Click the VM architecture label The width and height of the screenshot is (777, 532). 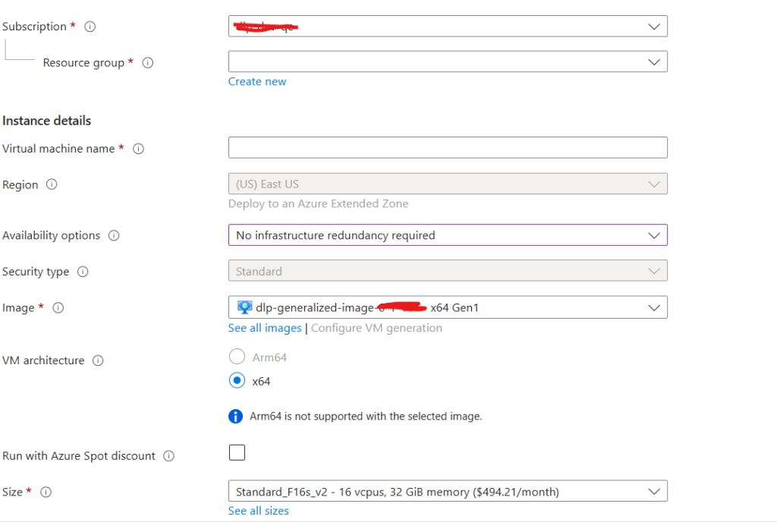point(43,360)
